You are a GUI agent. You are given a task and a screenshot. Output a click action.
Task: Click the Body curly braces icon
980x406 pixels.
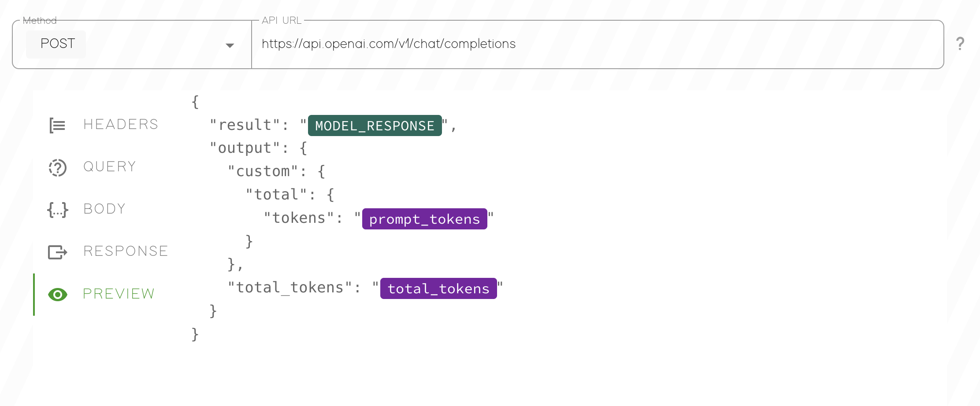point(57,210)
